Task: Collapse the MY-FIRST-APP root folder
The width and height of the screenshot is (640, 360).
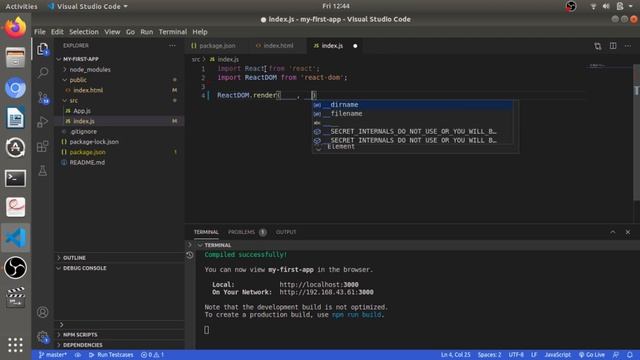Action: tap(118, 59)
